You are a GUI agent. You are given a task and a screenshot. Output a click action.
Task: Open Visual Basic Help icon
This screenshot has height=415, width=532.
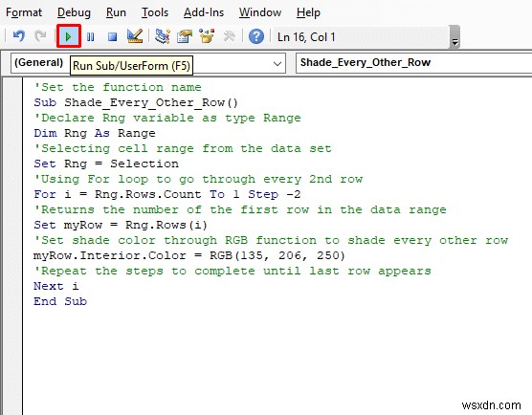256,36
